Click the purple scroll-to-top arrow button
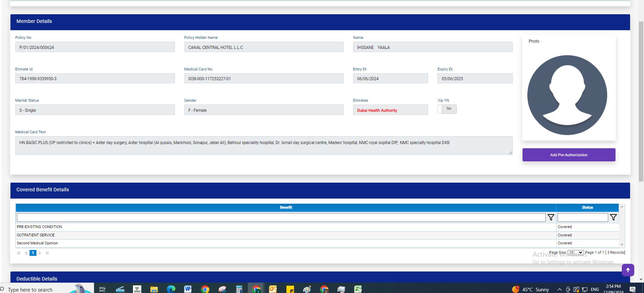The image size is (644, 293). [x=628, y=270]
